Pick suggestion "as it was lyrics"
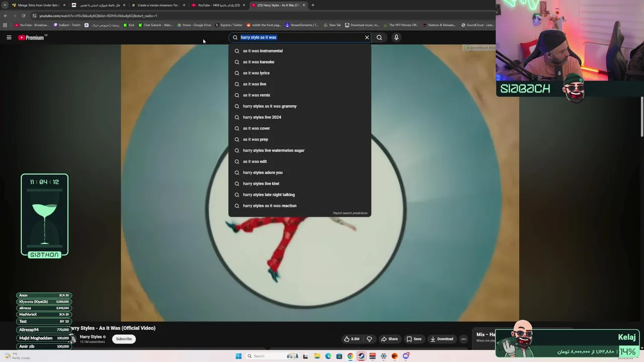This screenshot has height=362, width=644. [299, 73]
